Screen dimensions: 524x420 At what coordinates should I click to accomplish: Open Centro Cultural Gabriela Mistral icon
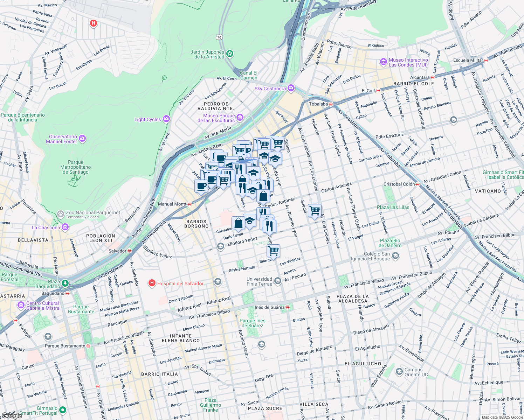[x=21, y=306]
